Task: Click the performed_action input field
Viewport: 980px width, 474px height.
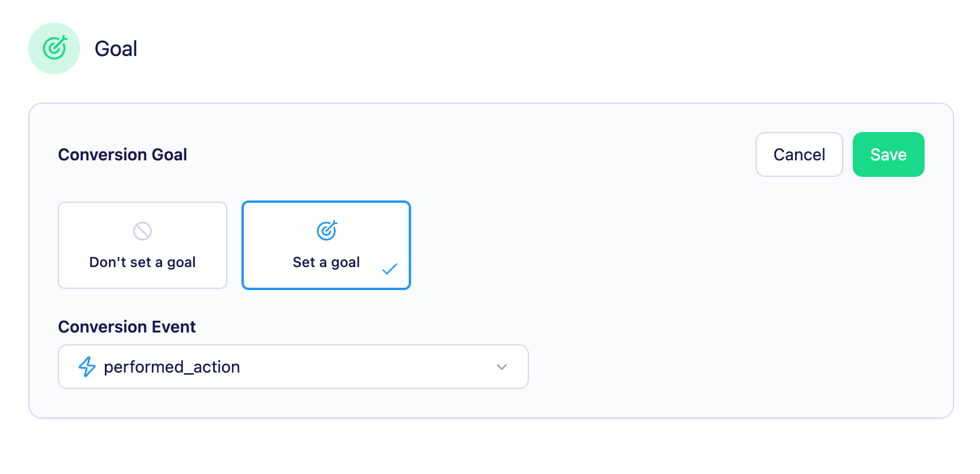Action: coord(293,367)
